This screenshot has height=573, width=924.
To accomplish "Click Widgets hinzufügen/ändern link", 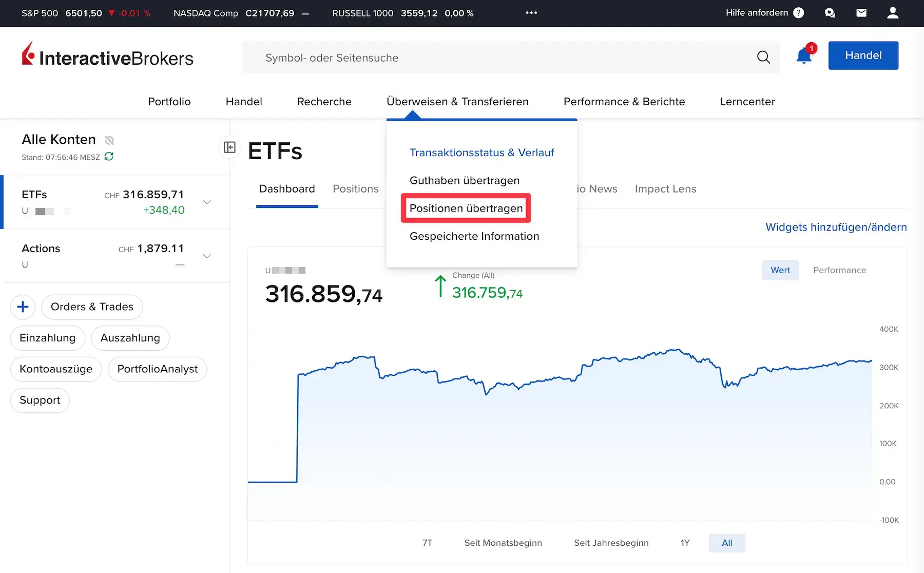I will 836,227.
